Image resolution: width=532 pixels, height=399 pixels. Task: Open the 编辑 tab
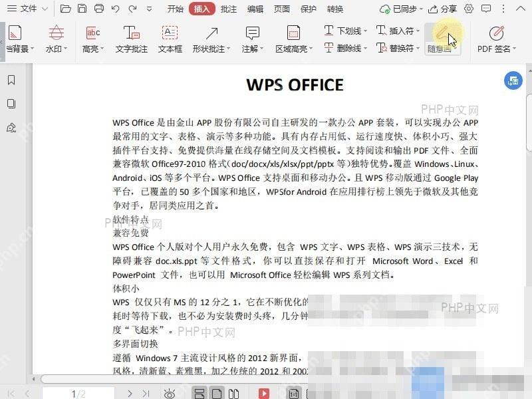pos(255,9)
